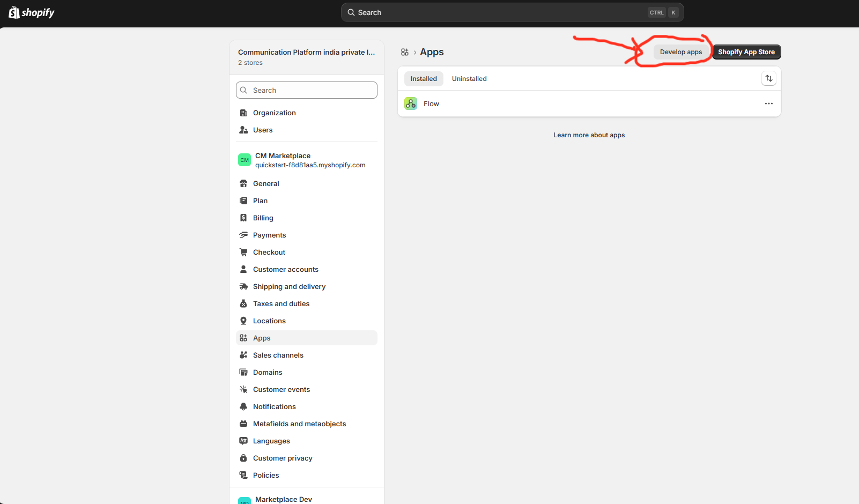Open Taxes and duties settings

click(307, 303)
